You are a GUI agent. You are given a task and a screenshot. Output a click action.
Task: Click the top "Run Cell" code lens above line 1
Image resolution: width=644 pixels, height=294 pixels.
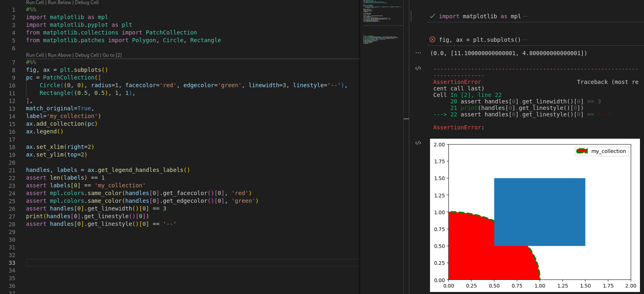pos(35,2)
